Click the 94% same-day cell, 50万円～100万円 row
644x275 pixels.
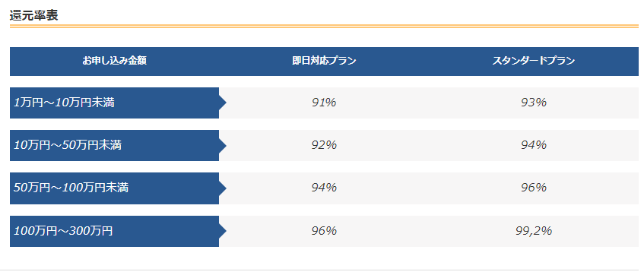point(324,188)
